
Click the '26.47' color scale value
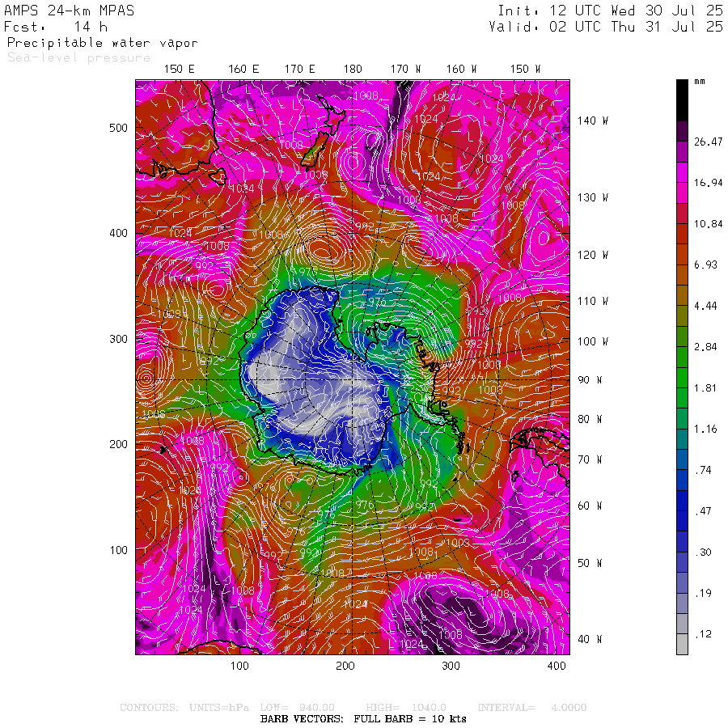[x=708, y=142]
